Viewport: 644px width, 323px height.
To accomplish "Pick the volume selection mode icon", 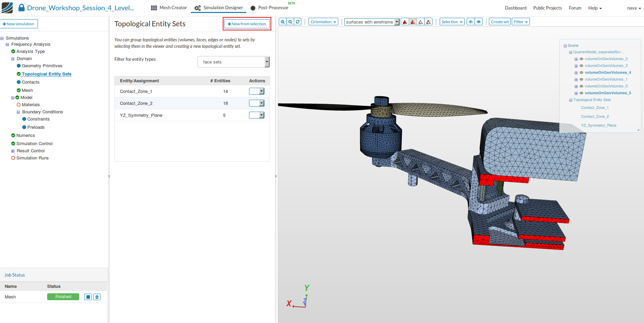I will tap(405, 22).
